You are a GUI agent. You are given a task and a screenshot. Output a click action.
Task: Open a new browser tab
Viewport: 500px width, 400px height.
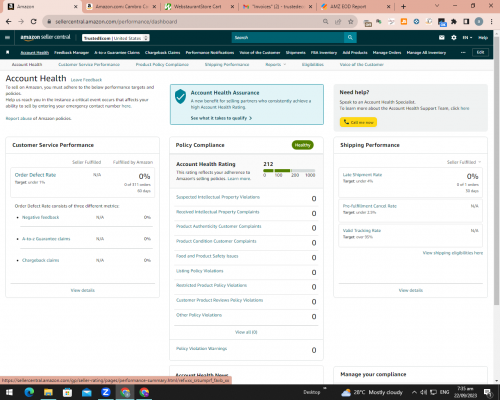click(x=403, y=6)
